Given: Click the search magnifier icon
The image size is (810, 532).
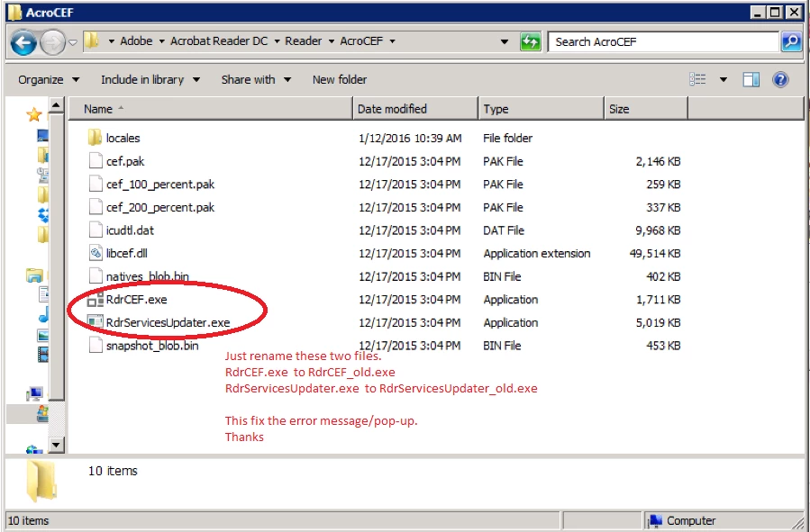Looking at the screenshot, I should (x=791, y=41).
